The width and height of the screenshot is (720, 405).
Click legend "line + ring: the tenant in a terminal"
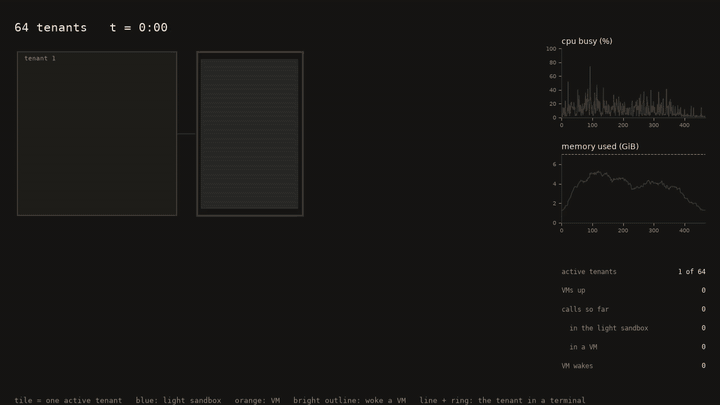point(502,400)
